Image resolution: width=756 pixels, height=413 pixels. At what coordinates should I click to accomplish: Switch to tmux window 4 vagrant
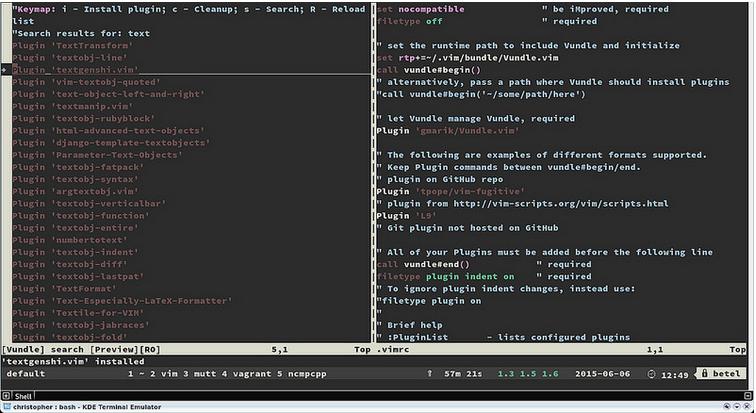point(246,373)
